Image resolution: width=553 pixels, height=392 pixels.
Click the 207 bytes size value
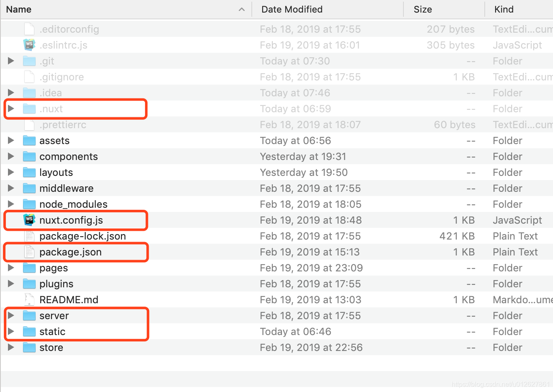[451, 29]
